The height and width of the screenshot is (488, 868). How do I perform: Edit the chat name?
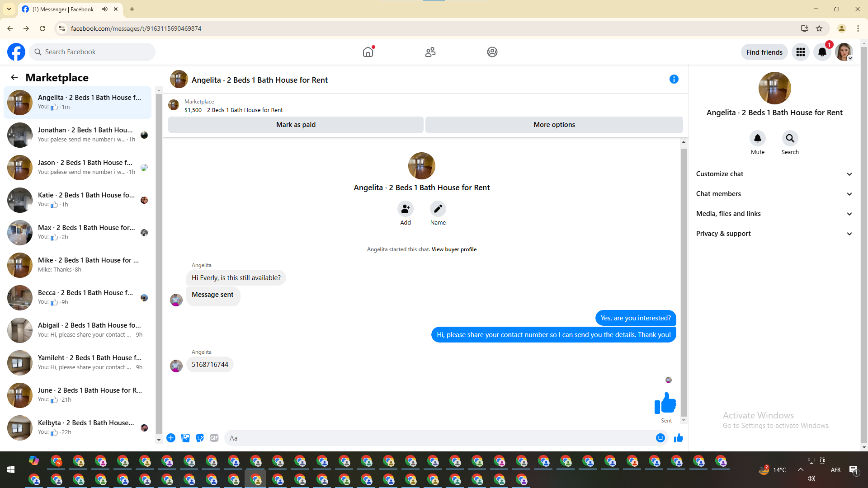pyautogui.click(x=438, y=209)
